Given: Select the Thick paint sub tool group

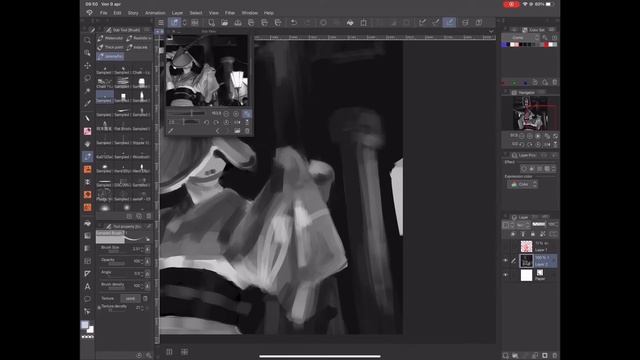Looking at the screenshot, I should tap(110, 47).
